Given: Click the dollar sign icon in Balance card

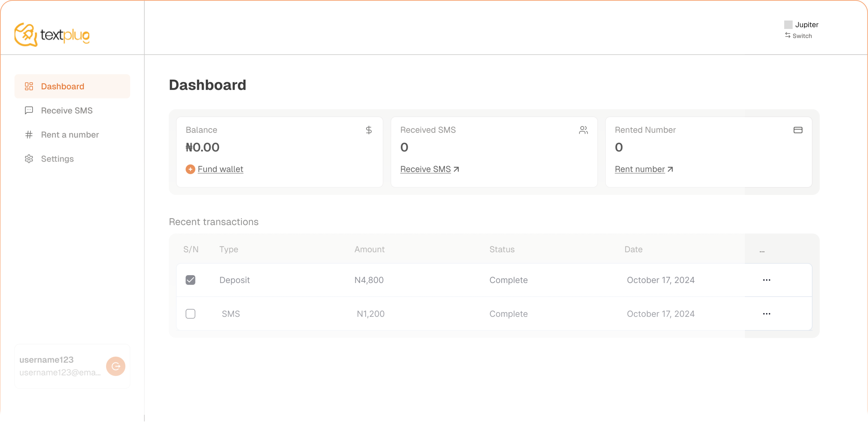Looking at the screenshot, I should click(369, 130).
